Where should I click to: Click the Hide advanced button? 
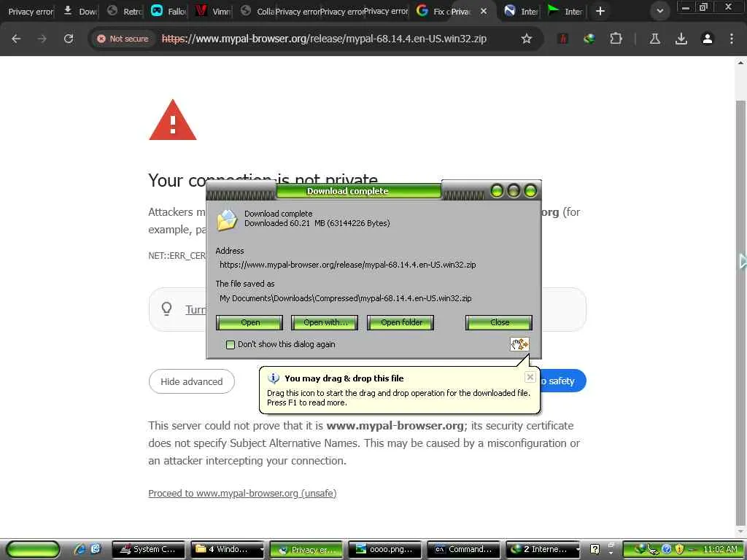[x=192, y=381]
